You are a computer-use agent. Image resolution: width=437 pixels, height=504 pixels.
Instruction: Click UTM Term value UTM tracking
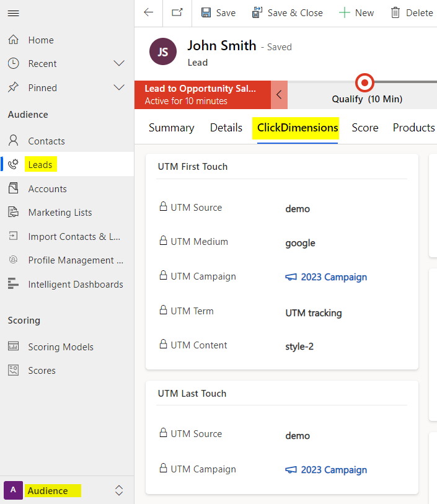click(x=314, y=312)
